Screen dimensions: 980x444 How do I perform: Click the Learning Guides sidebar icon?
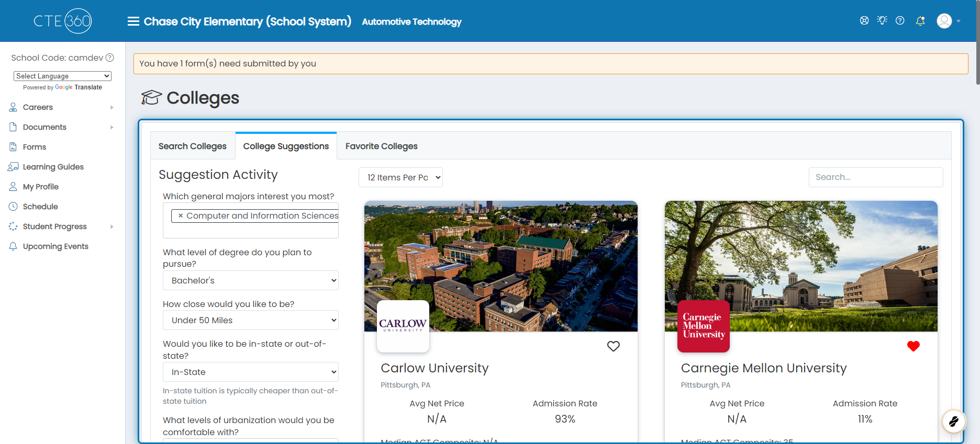click(13, 167)
